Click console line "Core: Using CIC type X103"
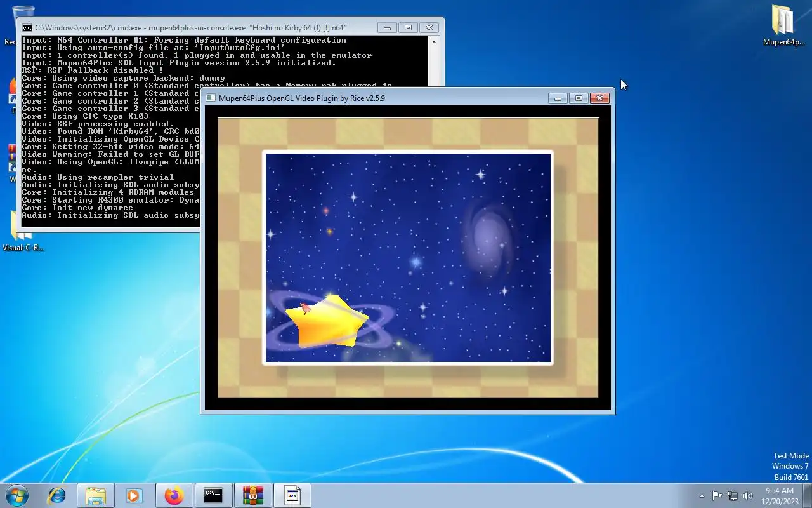 (85, 116)
